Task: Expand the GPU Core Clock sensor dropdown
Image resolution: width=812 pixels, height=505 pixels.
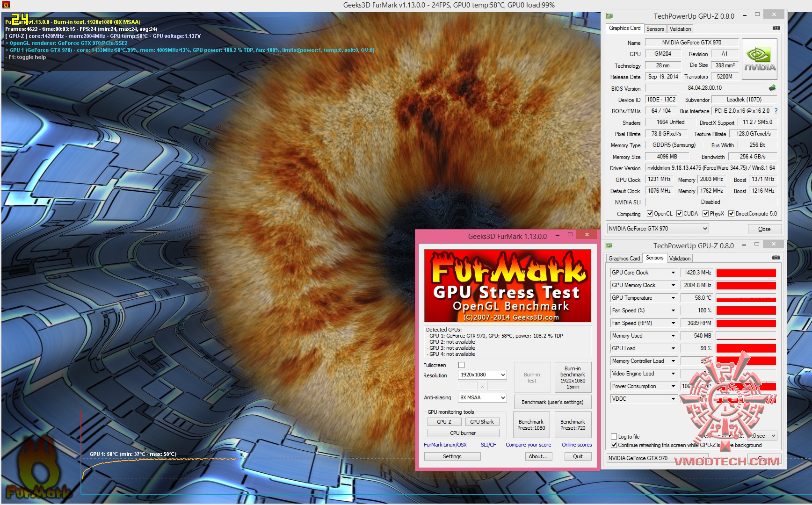Action: 673,273
